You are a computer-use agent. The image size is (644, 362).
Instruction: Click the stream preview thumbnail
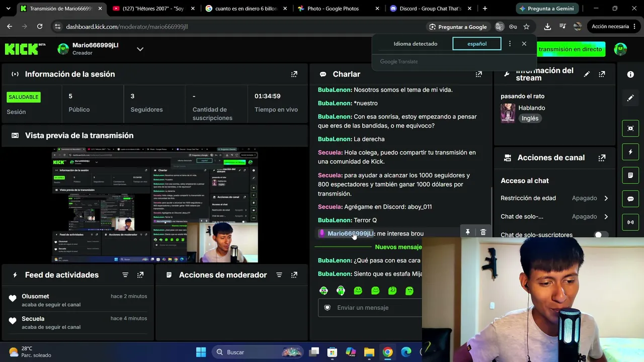pos(155,205)
